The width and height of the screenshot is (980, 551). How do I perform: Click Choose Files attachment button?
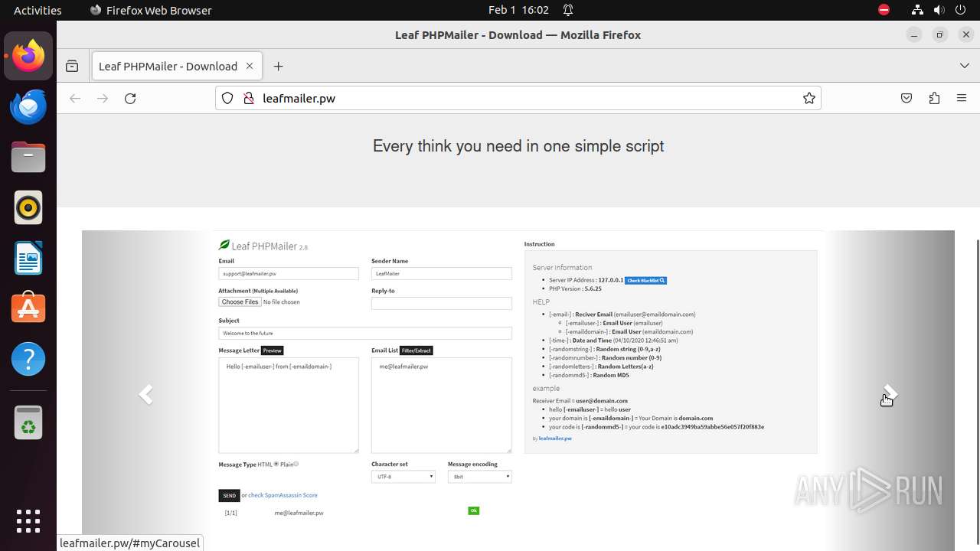click(x=240, y=302)
